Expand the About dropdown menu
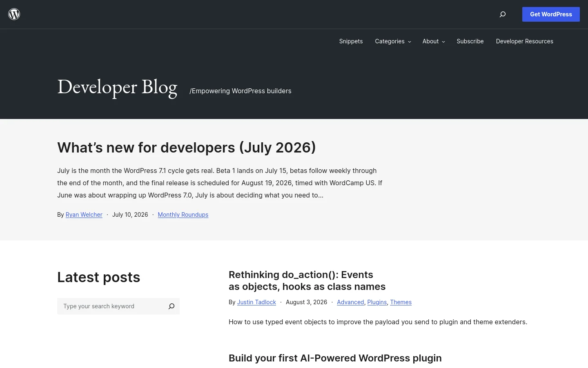 coord(434,41)
